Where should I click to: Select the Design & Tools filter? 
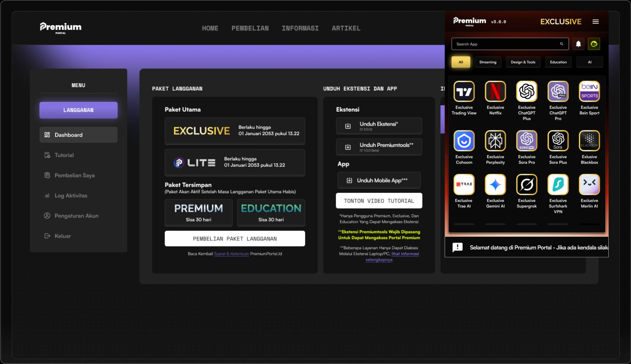523,62
